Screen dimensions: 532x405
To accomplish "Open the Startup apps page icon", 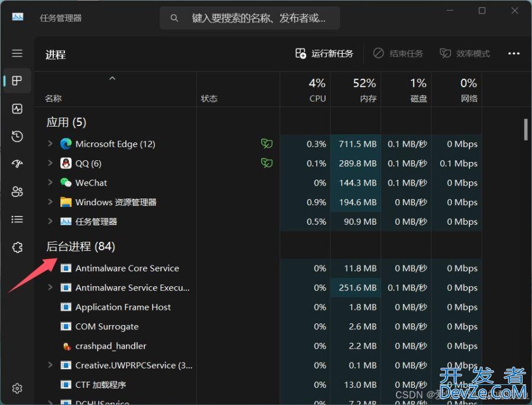I will [17, 164].
